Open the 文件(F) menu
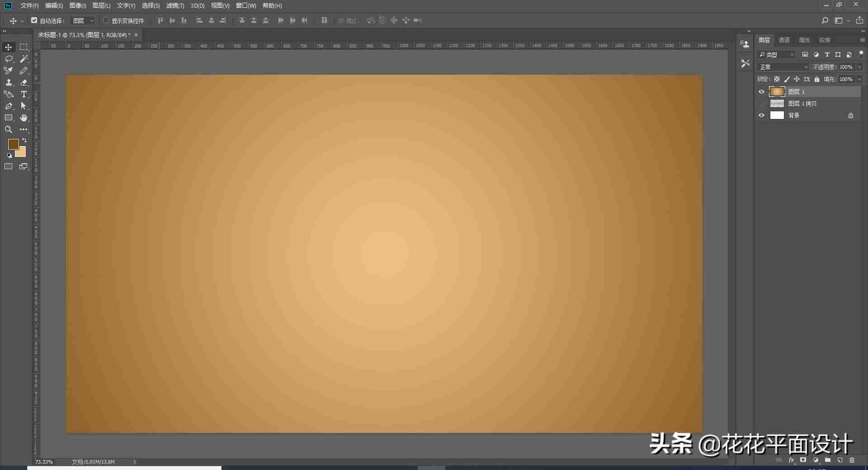 point(29,5)
